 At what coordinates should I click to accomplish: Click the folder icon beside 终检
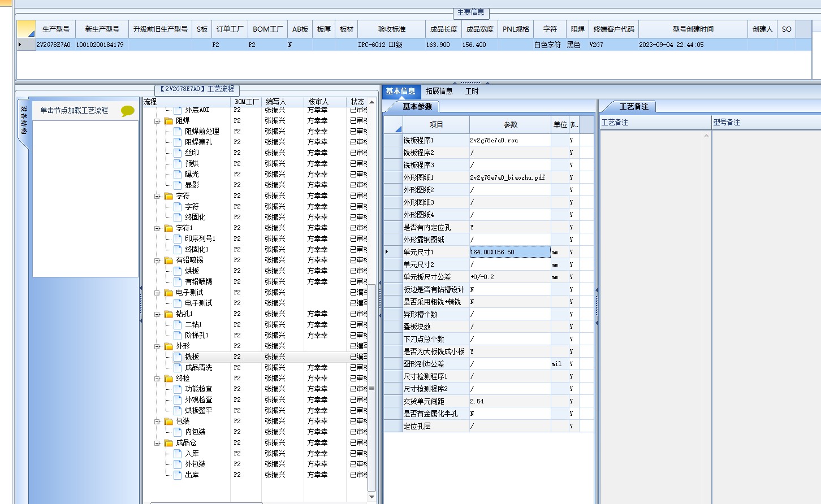[x=168, y=379]
